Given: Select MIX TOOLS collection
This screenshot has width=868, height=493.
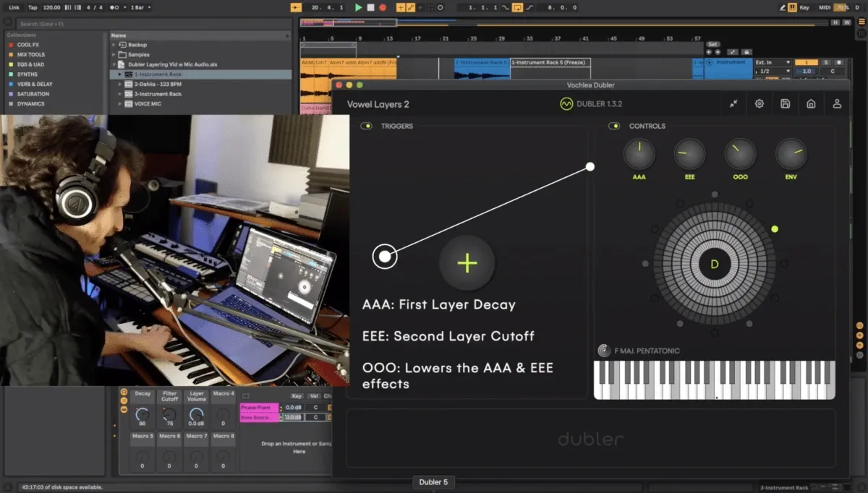Looking at the screenshot, I should pos(31,54).
